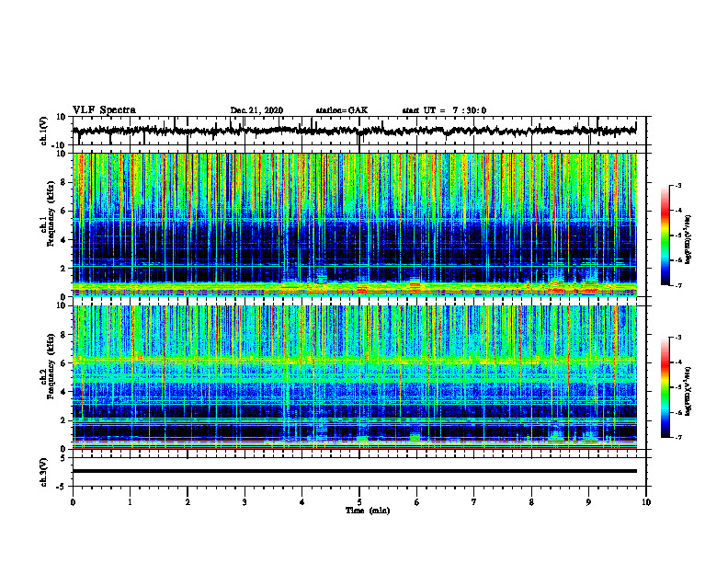Click the "8" tick on the ch.2 frequency axis
This screenshot has width=728, height=563.
tap(63, 335)
